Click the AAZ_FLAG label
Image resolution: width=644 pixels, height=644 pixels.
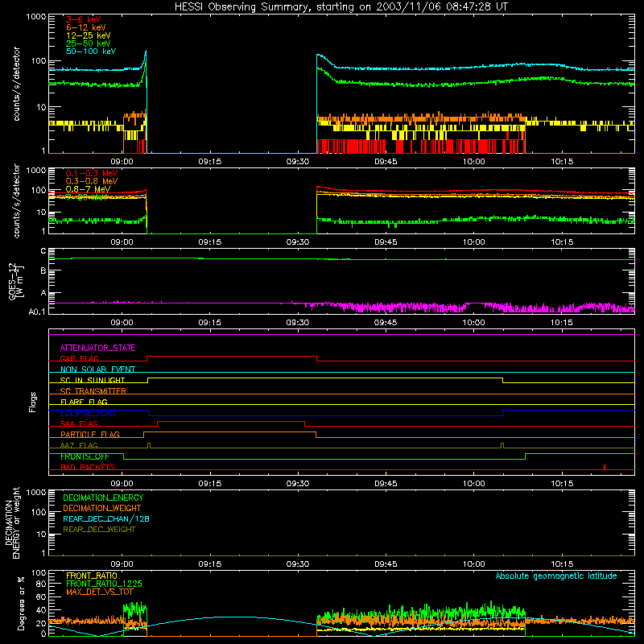[79, 445]
